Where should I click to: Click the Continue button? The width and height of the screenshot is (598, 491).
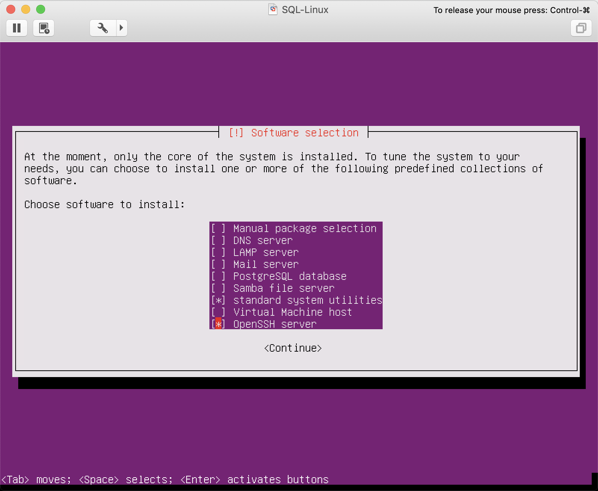pyautogui.click(x=293, y=348)
